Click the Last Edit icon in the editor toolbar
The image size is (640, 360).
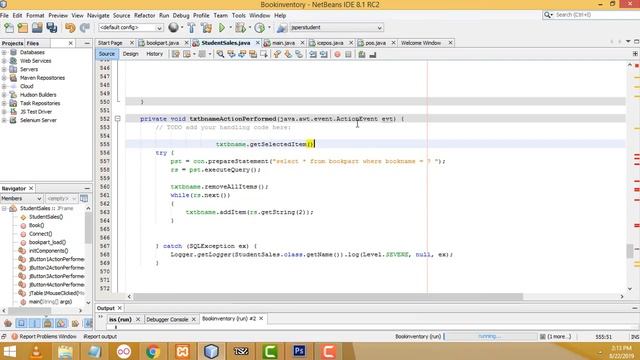tap(176, 54)
